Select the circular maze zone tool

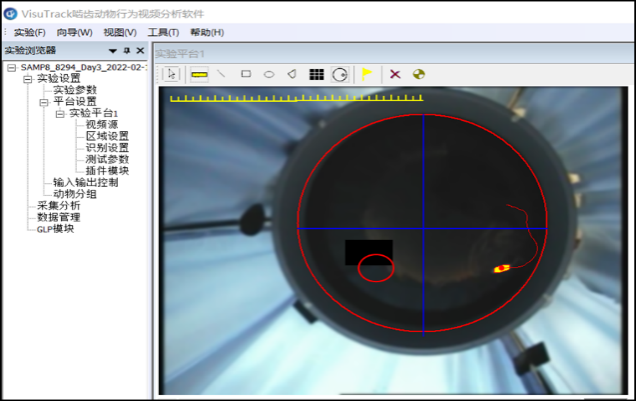[340, 75]
